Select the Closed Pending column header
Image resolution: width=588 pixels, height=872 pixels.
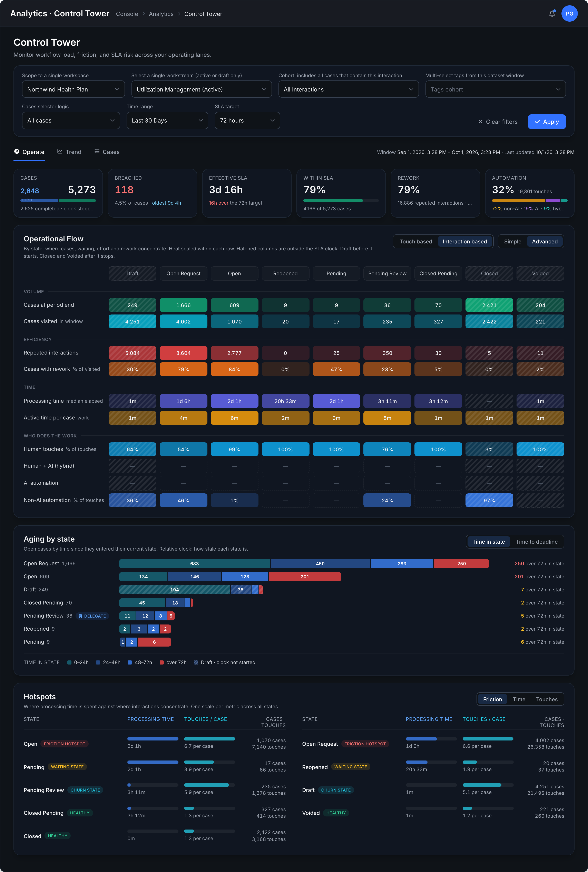tap(438, 273)
